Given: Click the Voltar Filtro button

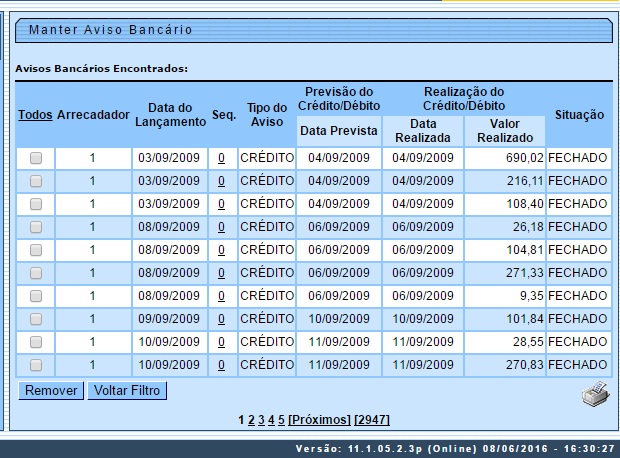Looking at the screenshot, I should [126, 391].
